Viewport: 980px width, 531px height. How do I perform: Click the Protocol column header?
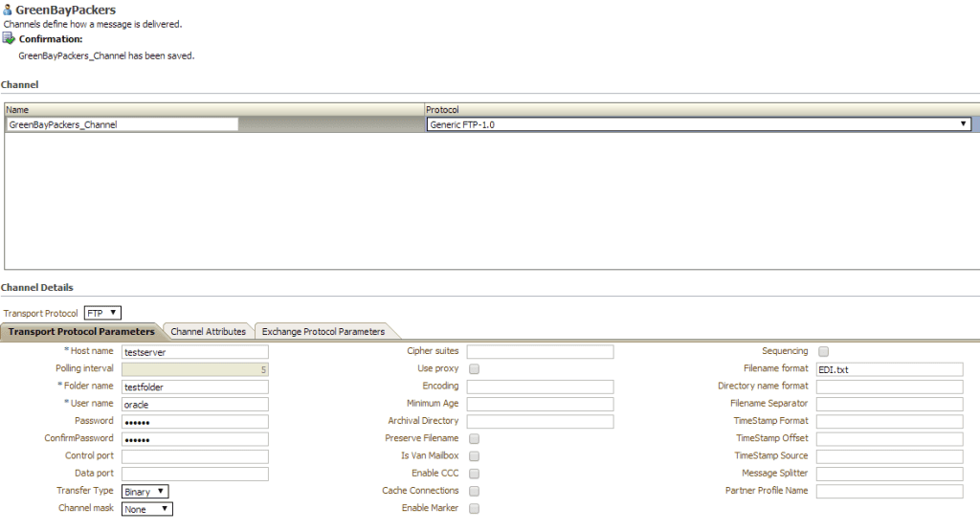pyautogui.click(x=702, y=109)
